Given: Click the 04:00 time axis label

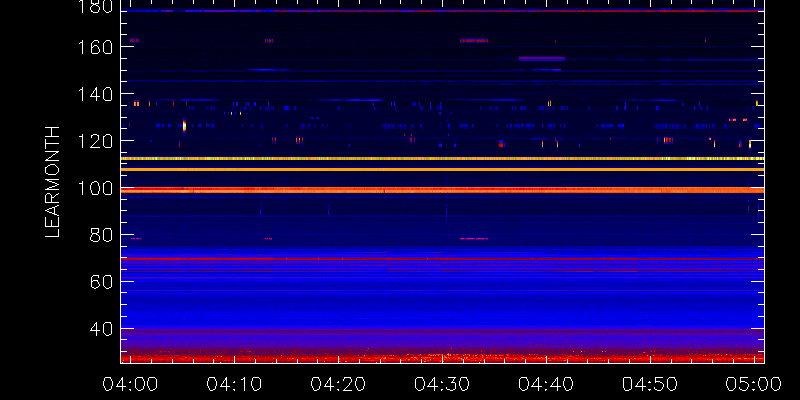Looking at the screenshot, I should 130,383.
